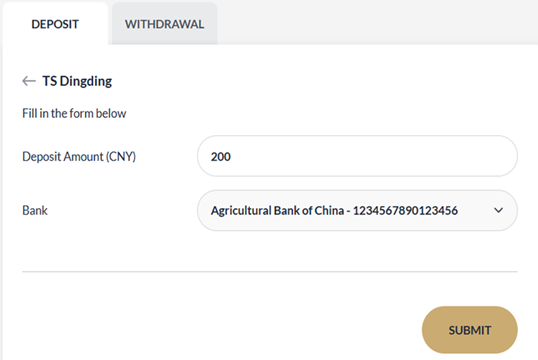Click the Deposit Amount (CNY) label
The height and width of the screenshot is (360, 538).
(79, 156)
